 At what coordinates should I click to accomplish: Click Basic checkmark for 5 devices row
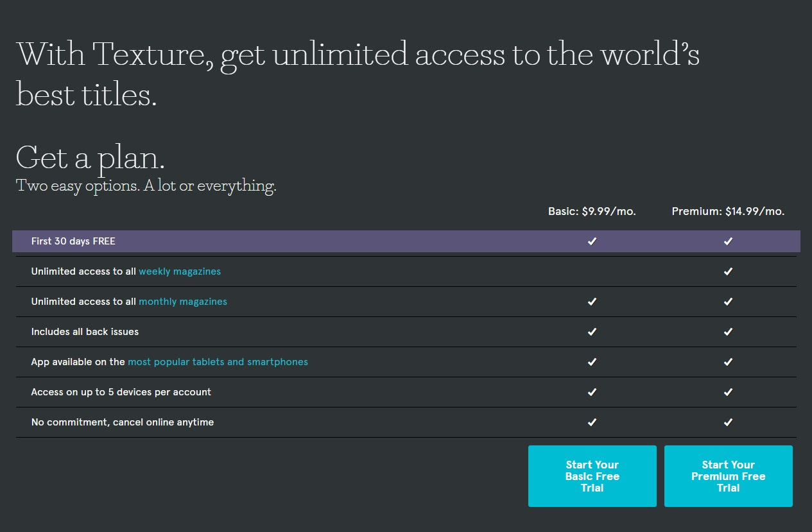pyautogui.click(x=592, y=392)
